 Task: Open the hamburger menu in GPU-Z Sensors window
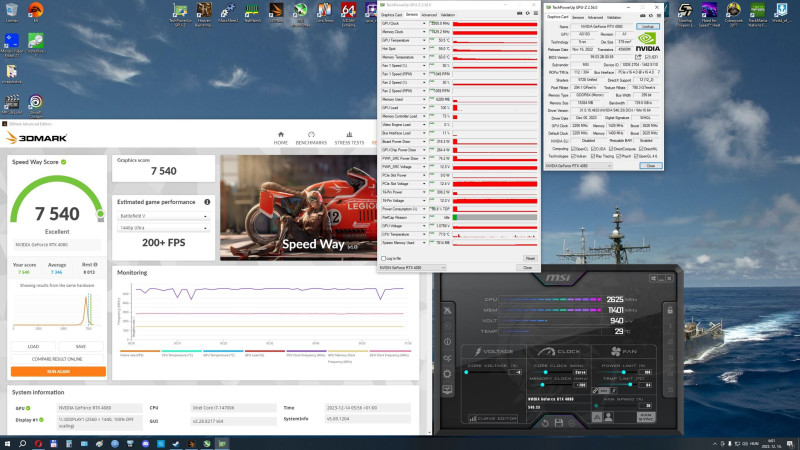pyautogui.click(x=535, y=13)
